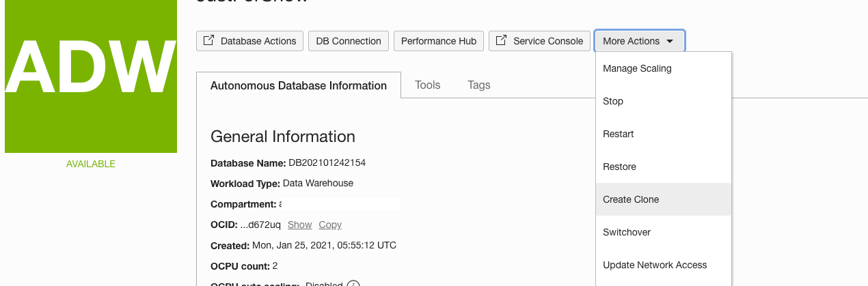Open Update Network Access menu item
This screenshot has height=286, width=868.
(655, 265)
